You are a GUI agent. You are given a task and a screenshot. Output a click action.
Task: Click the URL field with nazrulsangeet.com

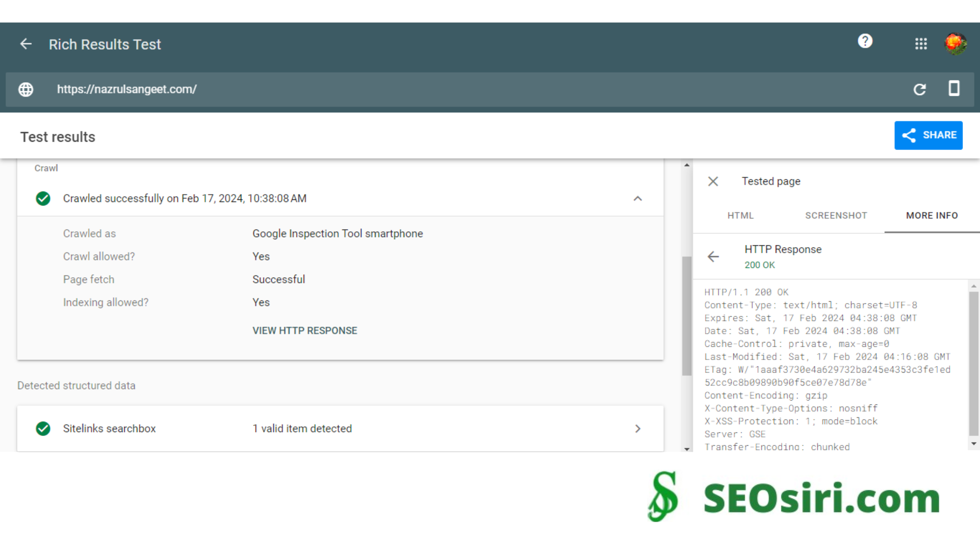[126, 90]
